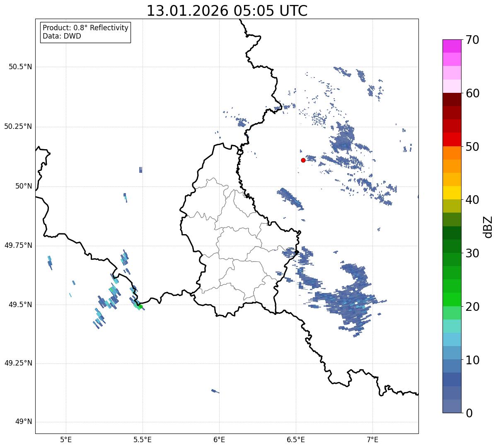Click the 49.5°N latitude label
Image resolution: width=498 pixels, height=448 pixels.
[20, 305]
